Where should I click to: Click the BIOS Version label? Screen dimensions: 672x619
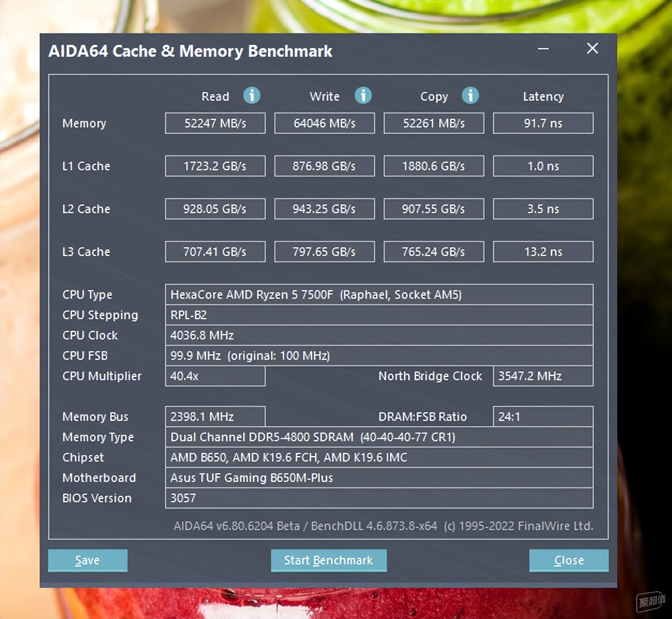pos(97,498)
